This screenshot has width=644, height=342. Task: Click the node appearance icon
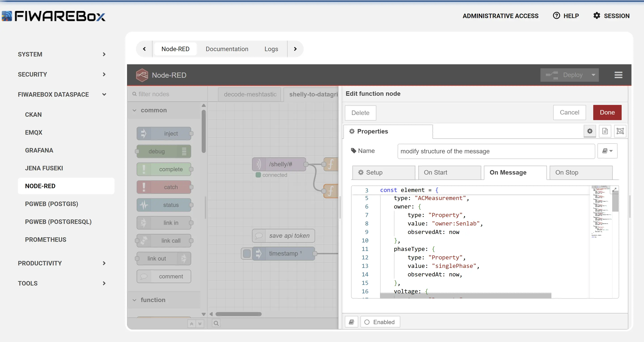click(x=620, y=131)
